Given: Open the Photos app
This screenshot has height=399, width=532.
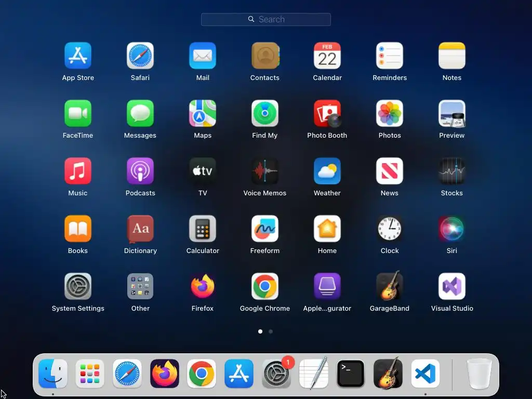Looking at the screenshot, I should click(390, 113).
